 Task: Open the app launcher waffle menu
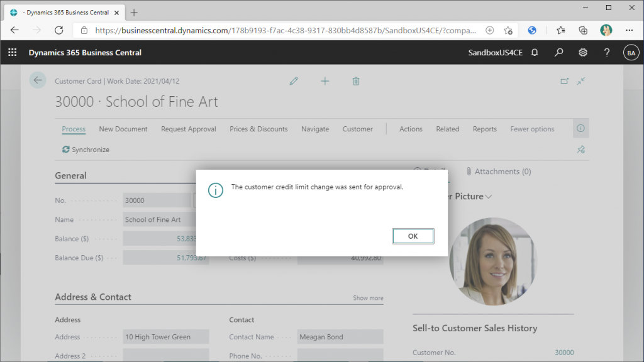pyautogui.click(x=13, y=53)
